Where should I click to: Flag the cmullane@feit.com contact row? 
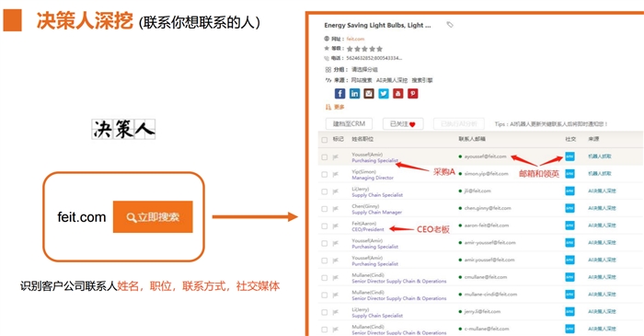[x=336, y=278]
